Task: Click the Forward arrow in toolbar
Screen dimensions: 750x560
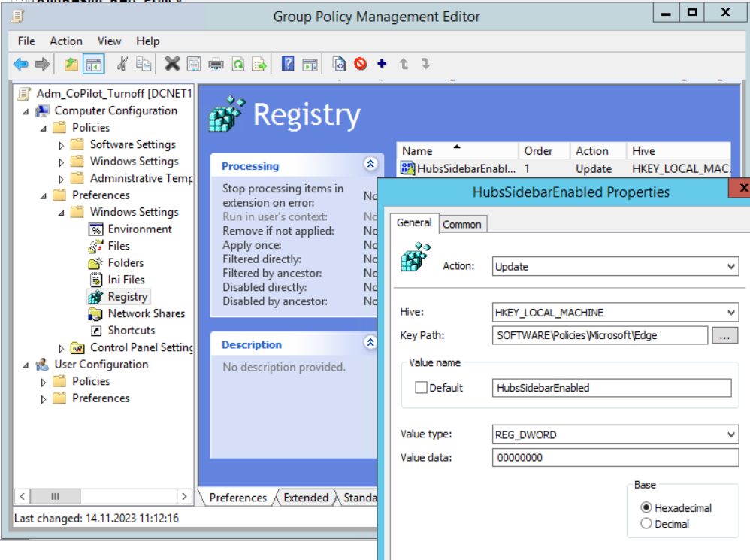Action: coord(42,64)
